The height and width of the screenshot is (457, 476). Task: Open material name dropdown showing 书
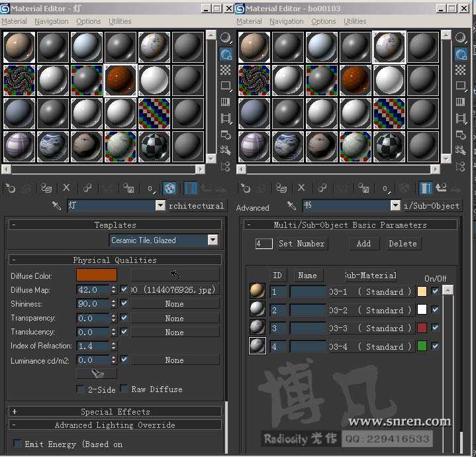pyautogui.click(x=395, y=206)
